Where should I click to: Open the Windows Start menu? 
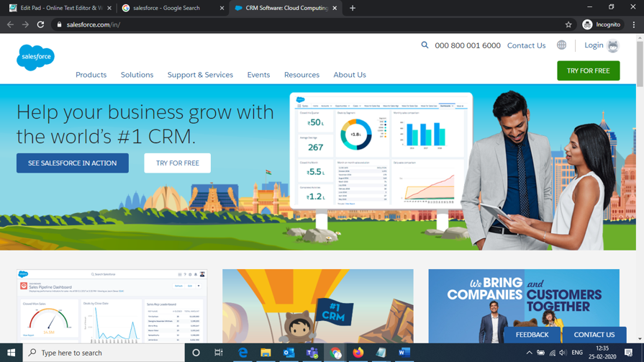point(11,353)
